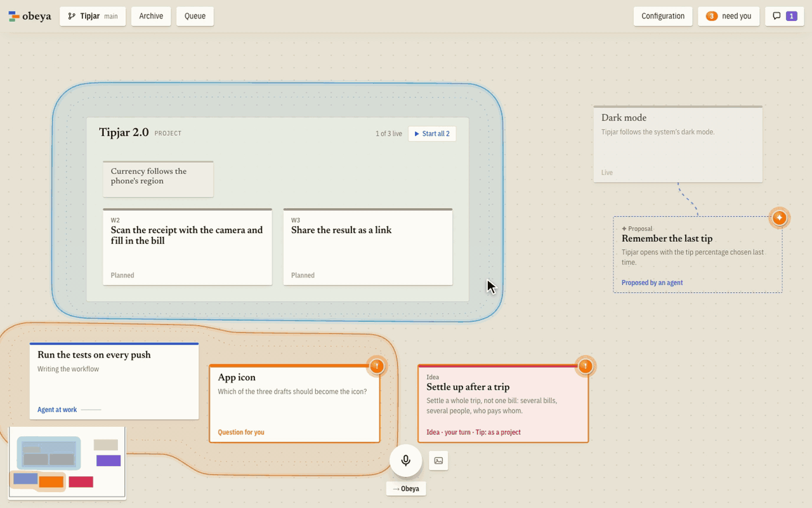Click the canvas minimap
The image size is (812, 508).
(x=67, y=463)
